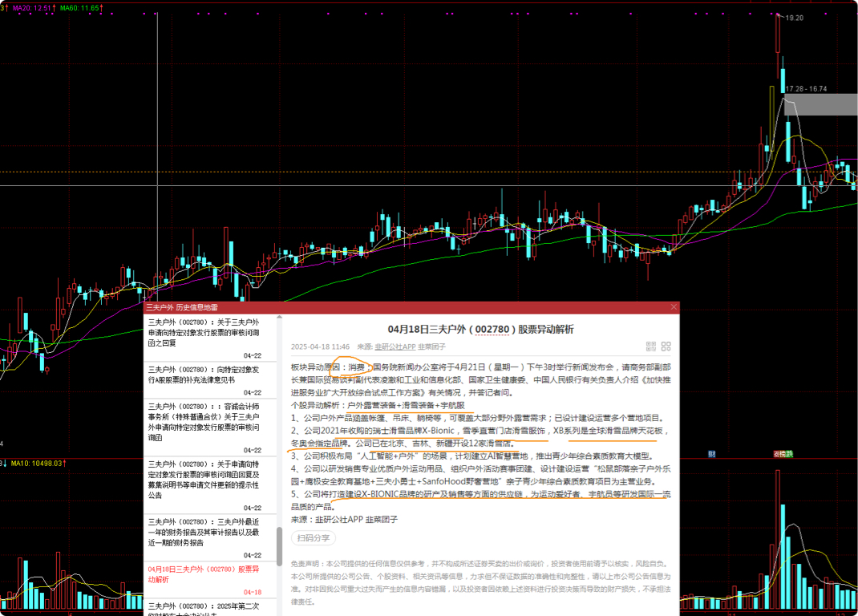Click paragraph 3 about 人工智能+户外 场景
Screen dimensions: 858x616
click(471, 456)
